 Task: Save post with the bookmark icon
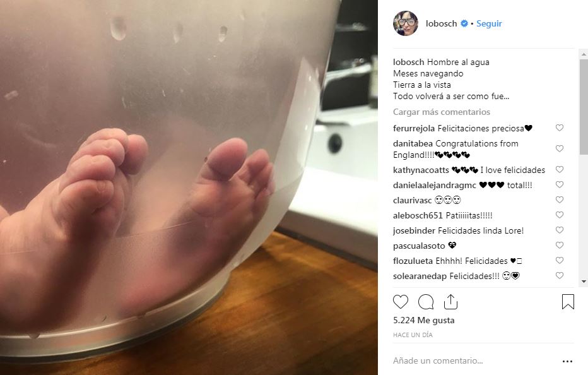coord(568,302)
